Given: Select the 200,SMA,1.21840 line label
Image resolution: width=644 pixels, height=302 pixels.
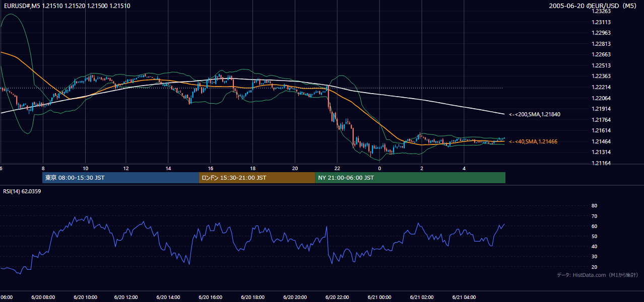Looking at the screenshot, I should pos(535,114).
